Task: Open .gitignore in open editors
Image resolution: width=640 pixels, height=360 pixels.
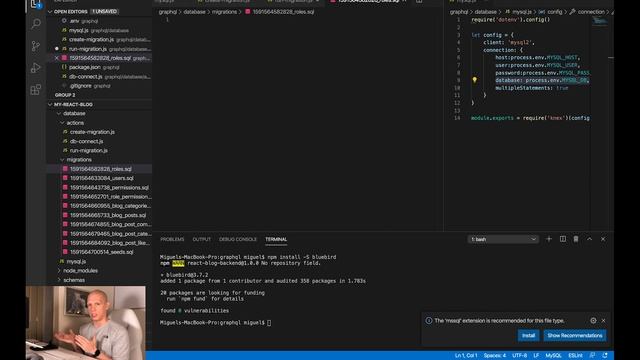Action: point(100,86)
